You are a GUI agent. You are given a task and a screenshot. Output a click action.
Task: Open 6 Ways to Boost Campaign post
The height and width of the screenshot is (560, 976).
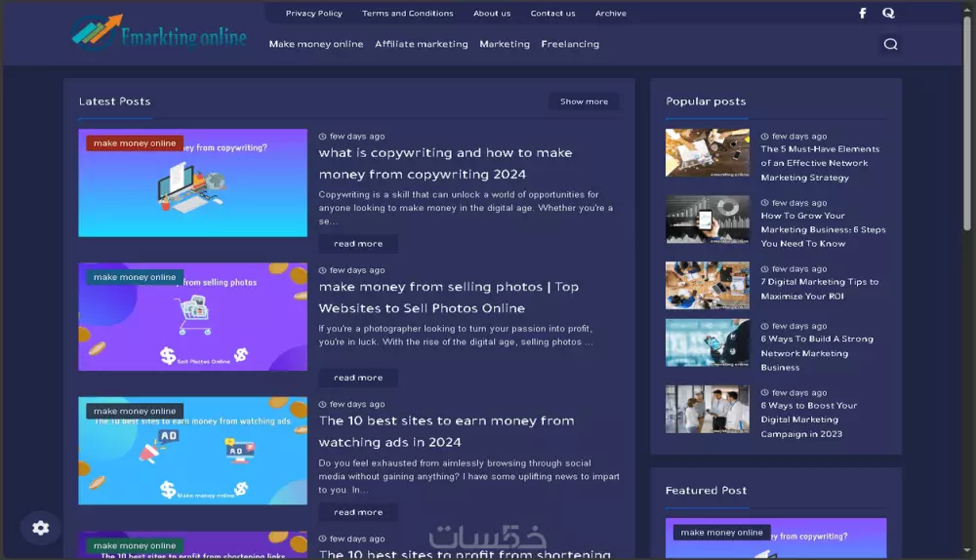point(808,420)
